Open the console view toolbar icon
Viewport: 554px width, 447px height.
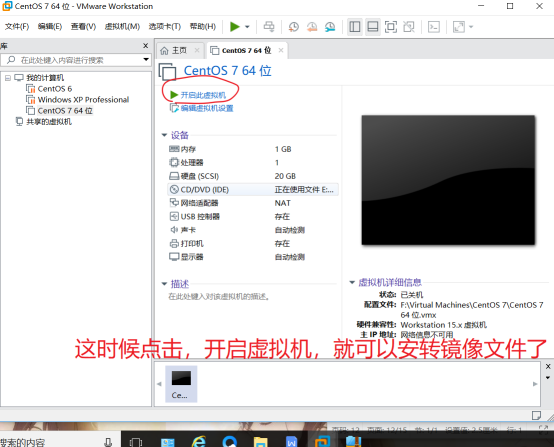coord(434,27)
